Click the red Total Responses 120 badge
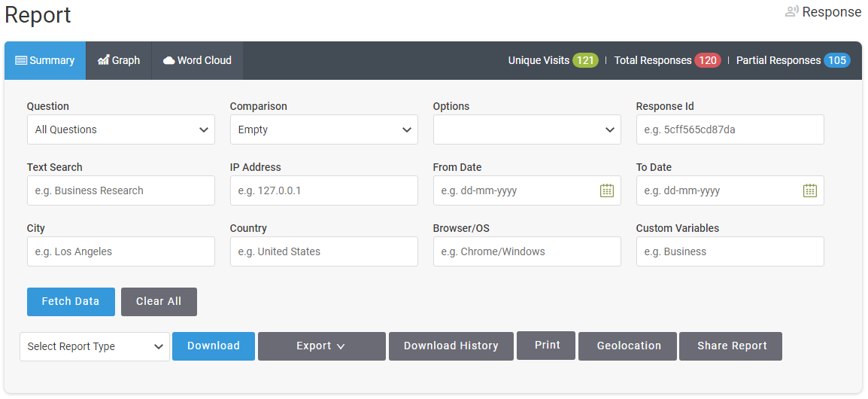 pos(708,60)
